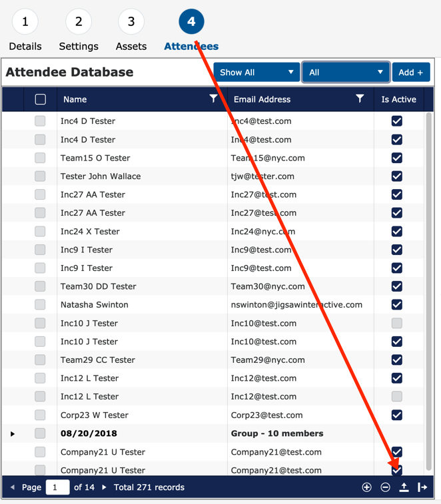Click the add record plus-circle icon
The image size is (441, 504).
[x=366, y=487]
